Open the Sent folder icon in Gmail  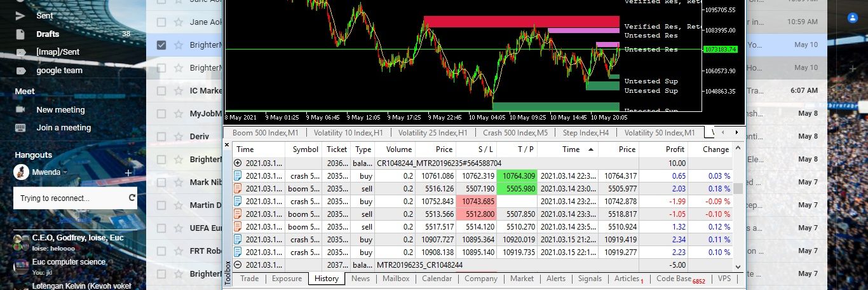[20, 15]
